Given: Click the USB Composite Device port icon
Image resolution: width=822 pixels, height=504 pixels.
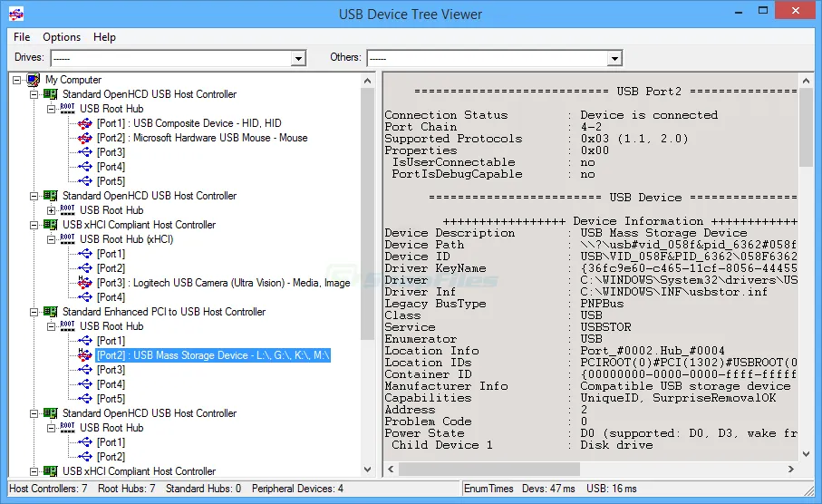Looking at the screenshot, I should (85, 123).
